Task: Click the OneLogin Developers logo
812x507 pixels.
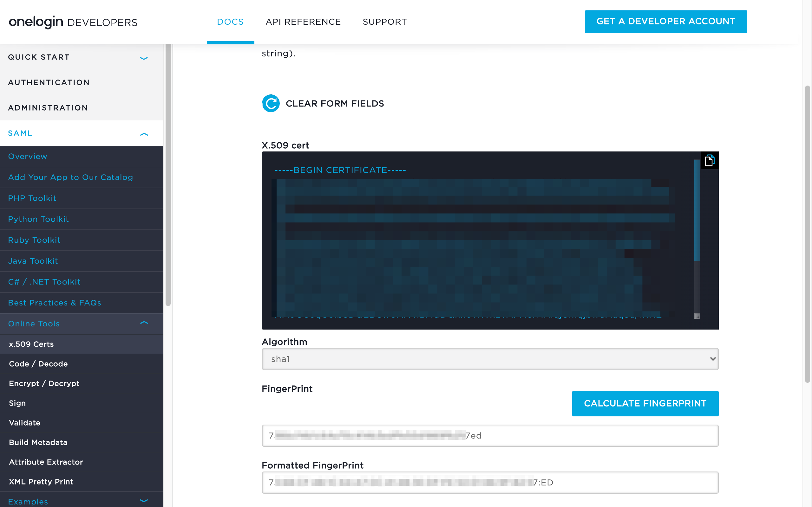Action: [x=73, y=22]
